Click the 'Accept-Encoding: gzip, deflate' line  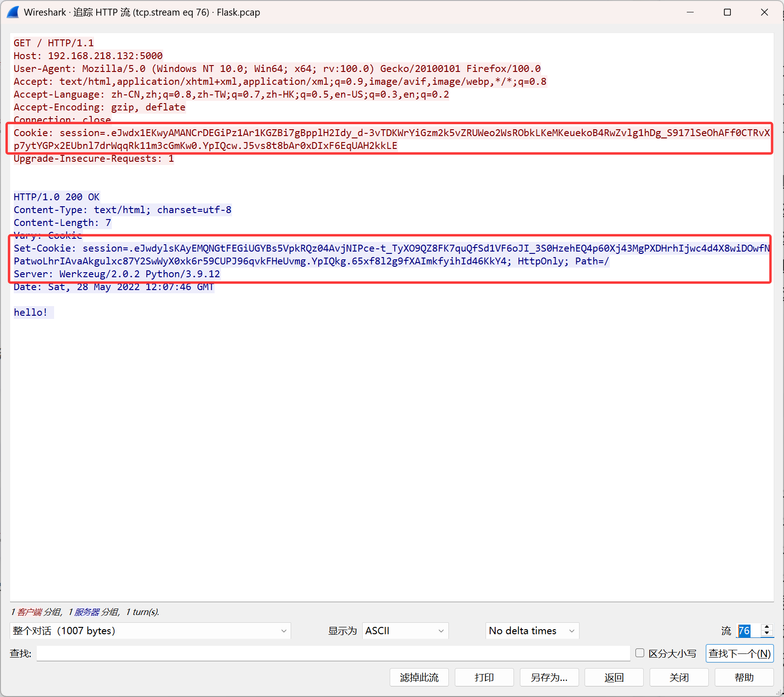(x=99, y=107)
